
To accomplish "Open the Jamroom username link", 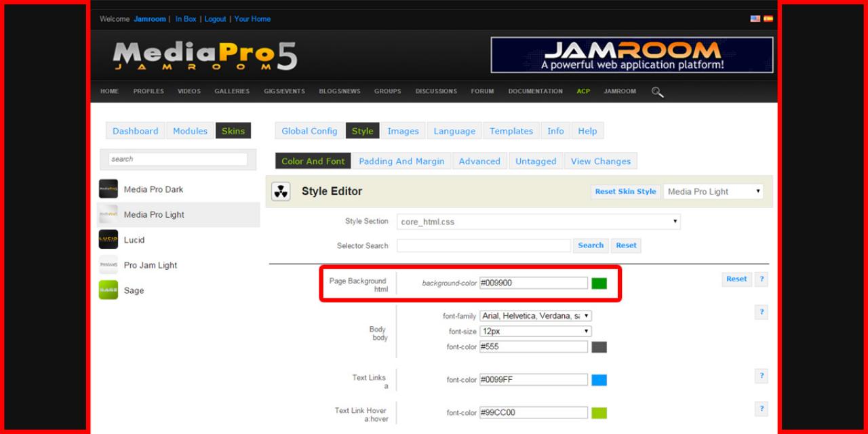I will [150, 19].
